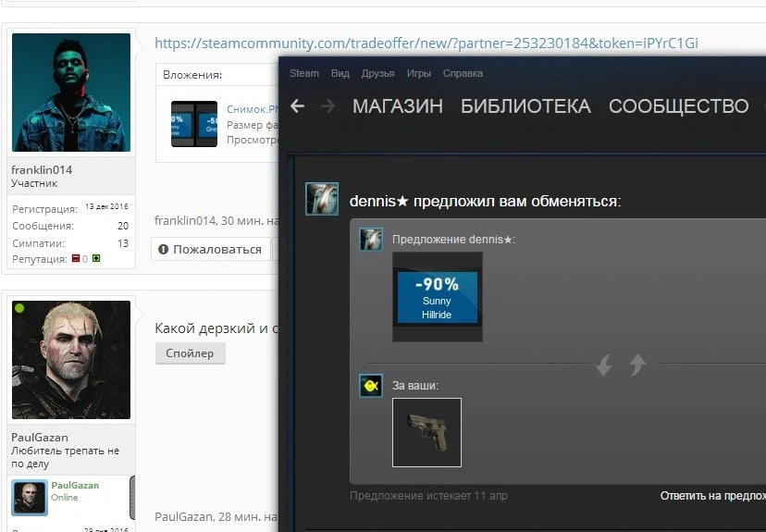This screenshot has width=766, height=532.
Task: Open franklin014 username link under avatar
Action: point(42,170)
